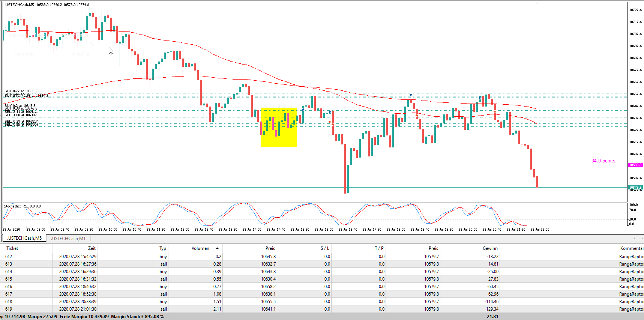Viewport: 644px width, 320px height.
Task: Click the left chart tab scroll arrow
Action: click(634, 239)
